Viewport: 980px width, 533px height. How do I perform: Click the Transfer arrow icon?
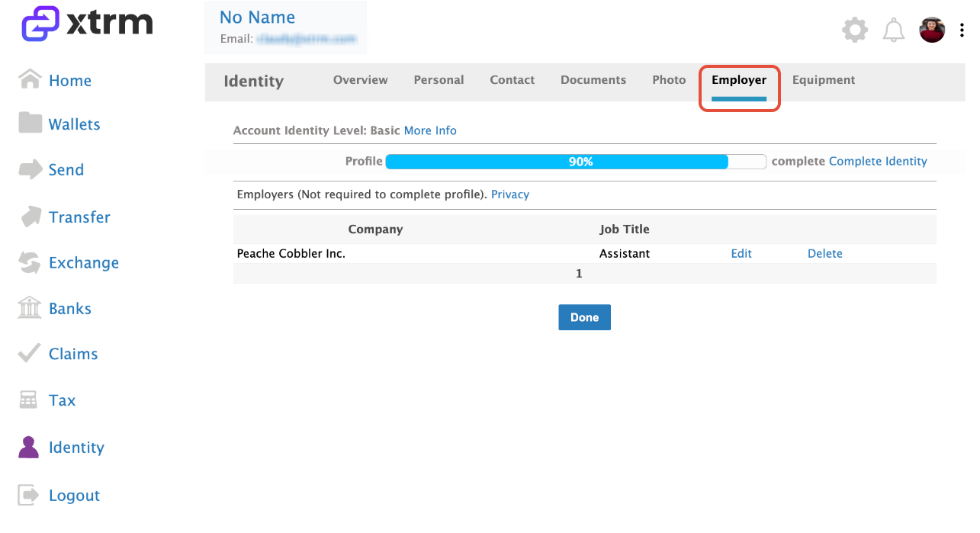click(x=30, y=217)
